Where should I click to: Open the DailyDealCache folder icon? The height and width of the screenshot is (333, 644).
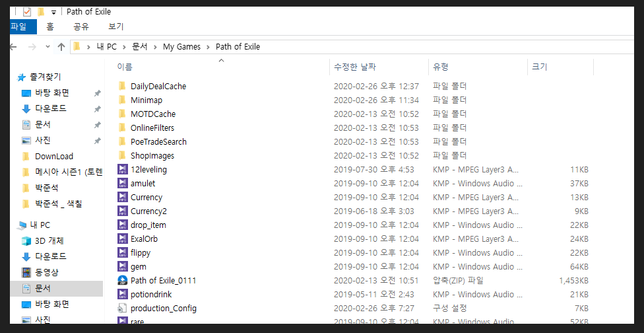pos(122,86)
